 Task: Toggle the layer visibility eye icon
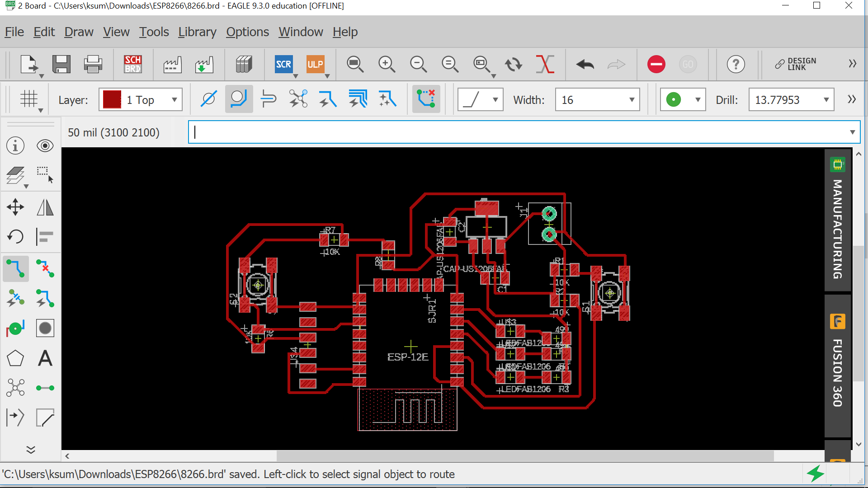tap(45, 145)
